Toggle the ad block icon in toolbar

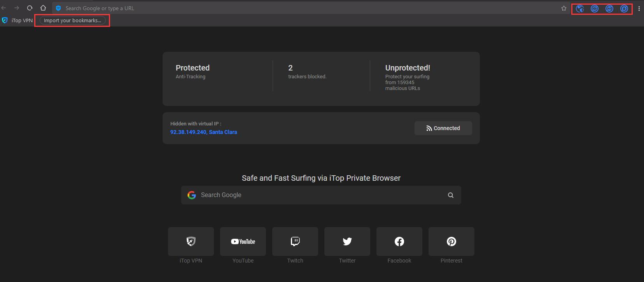pyautogui.click(x=609, y=9)
